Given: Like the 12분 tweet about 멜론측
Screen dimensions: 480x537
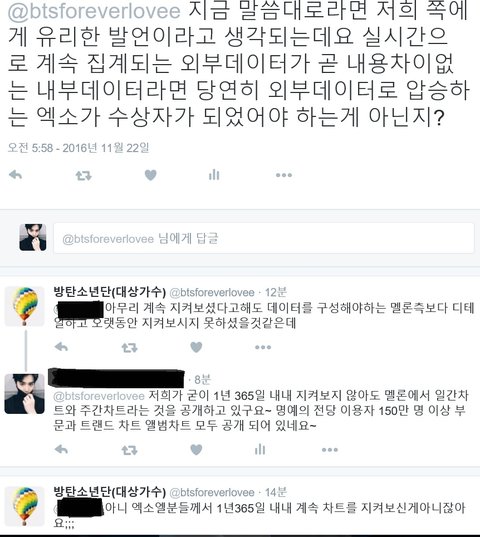Looking at the screenshot, I should [196, 347].
